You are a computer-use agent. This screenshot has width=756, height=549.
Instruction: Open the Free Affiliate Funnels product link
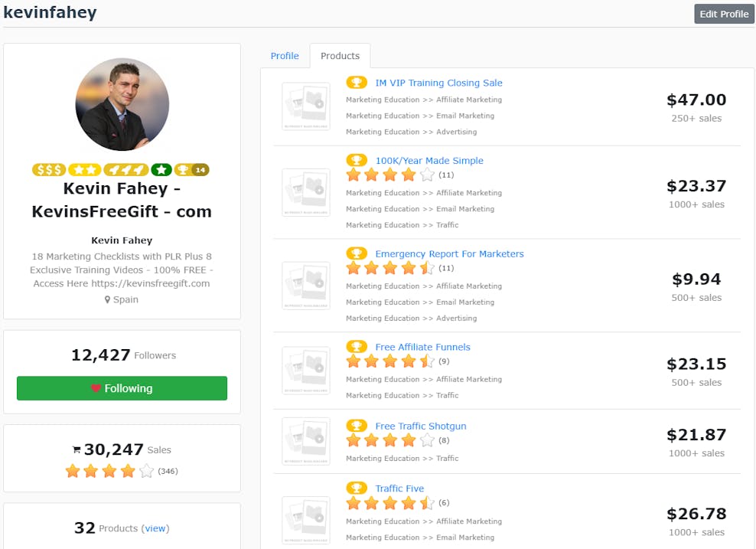point(422,347)
